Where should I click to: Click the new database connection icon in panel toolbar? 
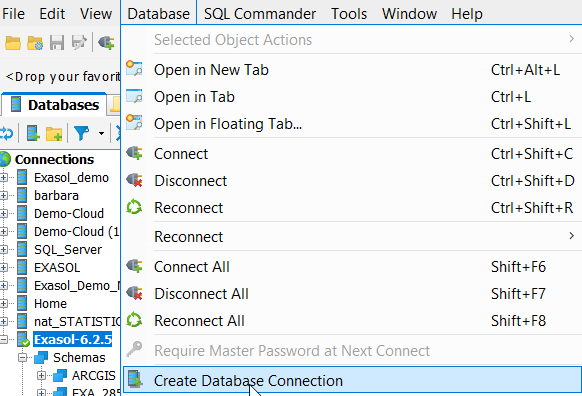point(33,133)
